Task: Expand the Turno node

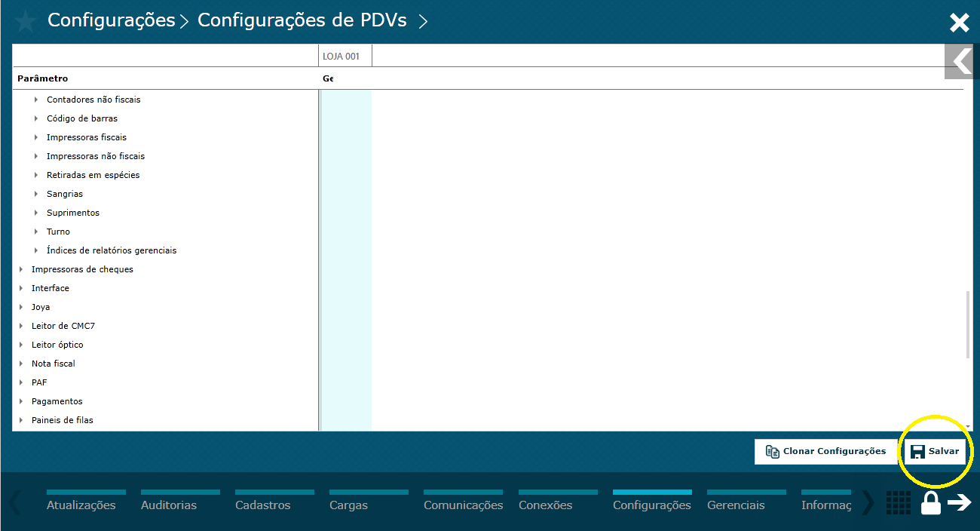Action: 35,232
